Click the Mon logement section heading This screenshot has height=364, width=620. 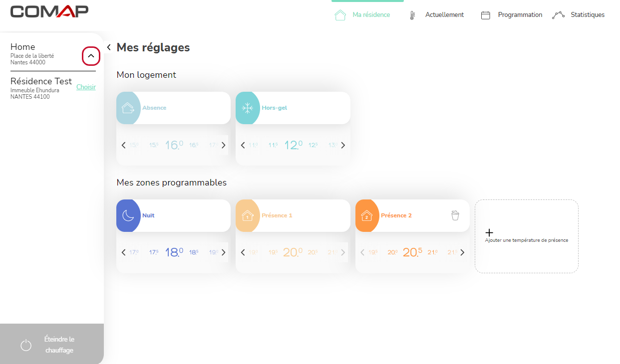[x=146, y=75]
